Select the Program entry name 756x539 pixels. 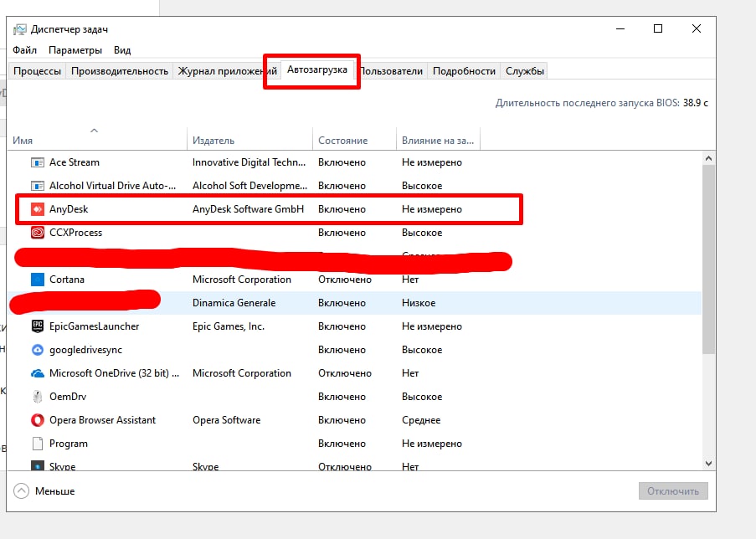69,444
